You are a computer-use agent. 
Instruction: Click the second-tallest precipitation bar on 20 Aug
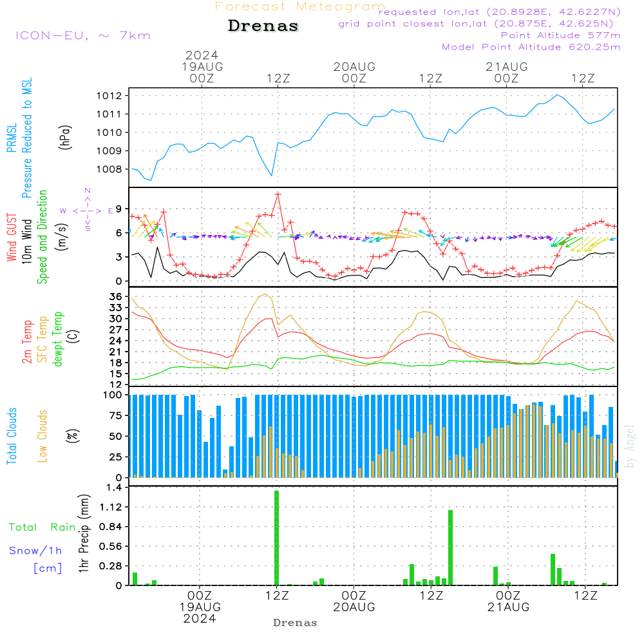coord(412,574)
